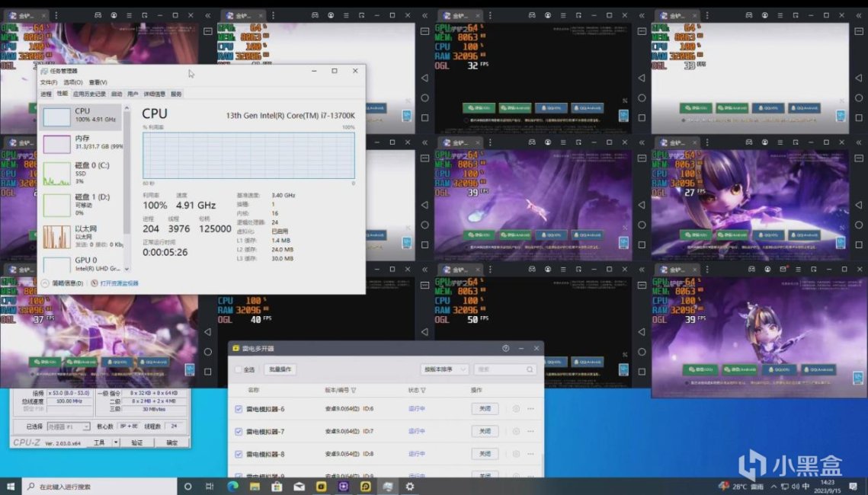Click the 版本/编号 column filter funnel icon
The image size is (868, 495).
(354, 391)
